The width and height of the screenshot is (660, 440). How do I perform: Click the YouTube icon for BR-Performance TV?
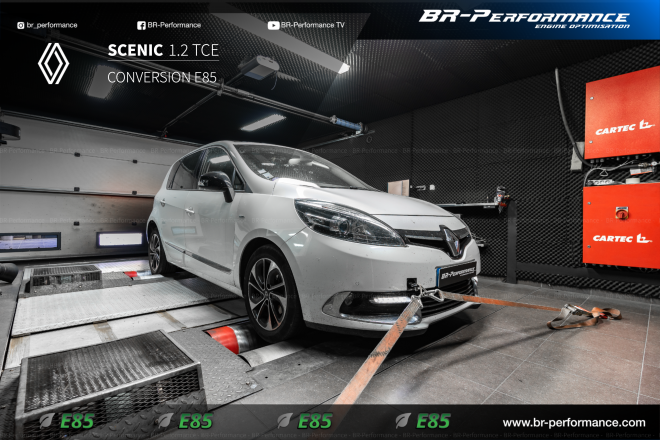pyautogui.click(x=274, y=25)
